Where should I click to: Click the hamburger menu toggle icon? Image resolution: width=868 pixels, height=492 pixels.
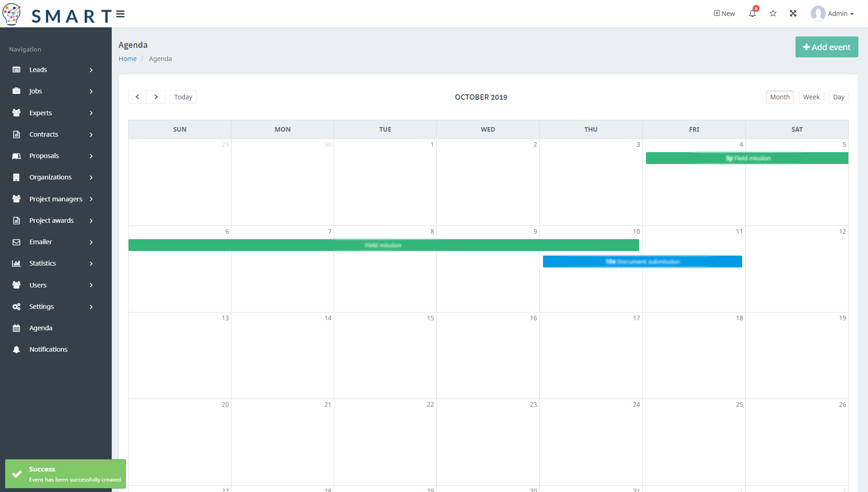[120, 14]
